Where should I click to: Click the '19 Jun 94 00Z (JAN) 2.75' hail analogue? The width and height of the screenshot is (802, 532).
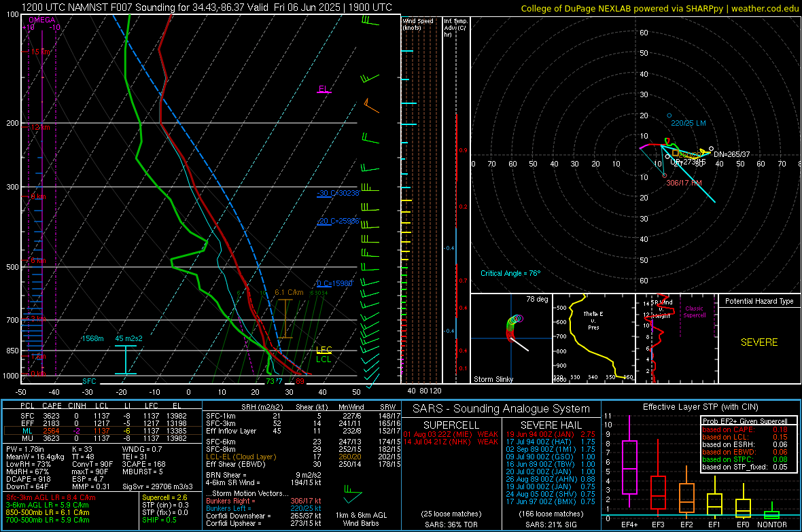coord(551,434)
